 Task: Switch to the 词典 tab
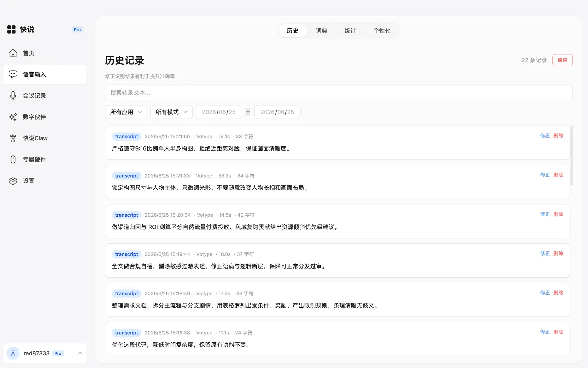[321, 31]
